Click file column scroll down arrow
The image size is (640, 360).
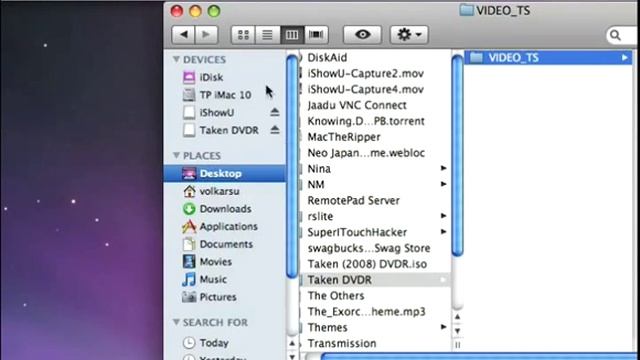458,331
